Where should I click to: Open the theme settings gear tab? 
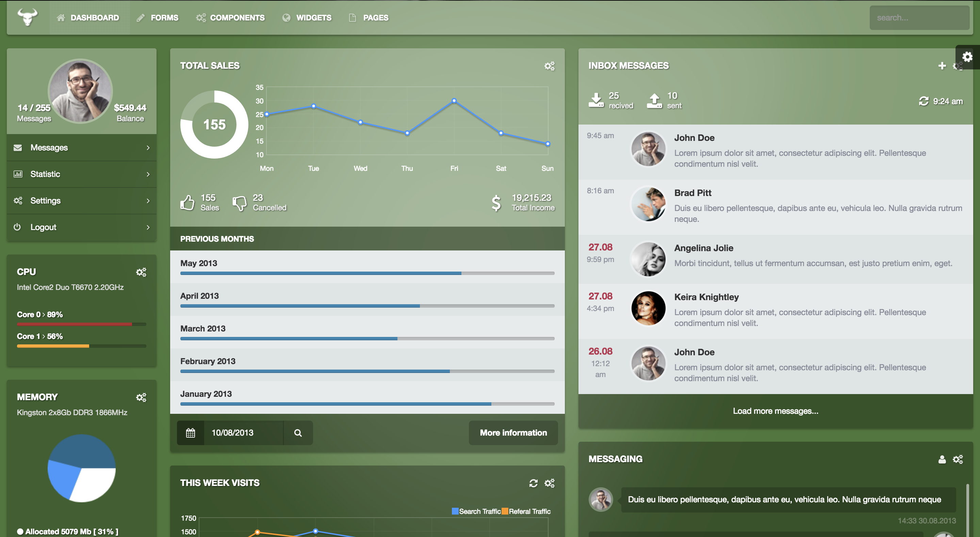coord(967,57)
